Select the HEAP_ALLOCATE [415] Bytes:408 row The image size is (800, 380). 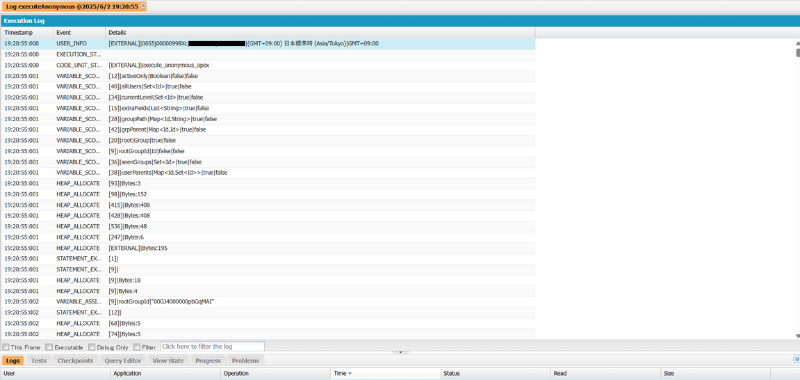point(268,205)
